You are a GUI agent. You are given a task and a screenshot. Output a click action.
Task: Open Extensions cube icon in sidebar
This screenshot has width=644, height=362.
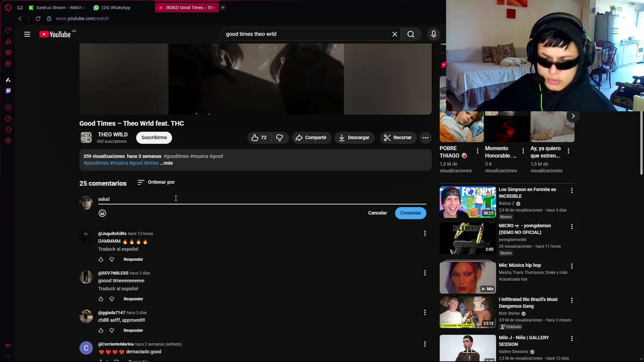coord(8,130)
